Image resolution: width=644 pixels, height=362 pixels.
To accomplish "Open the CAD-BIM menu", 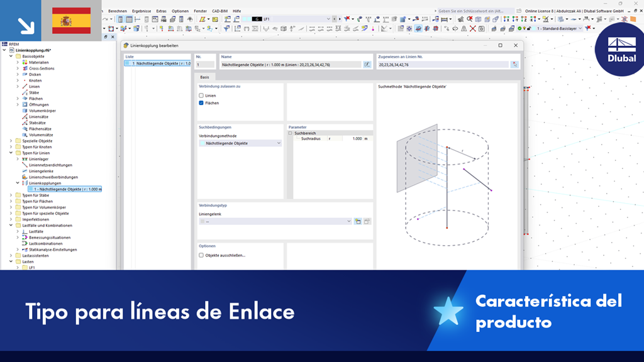I will point(219,11).
